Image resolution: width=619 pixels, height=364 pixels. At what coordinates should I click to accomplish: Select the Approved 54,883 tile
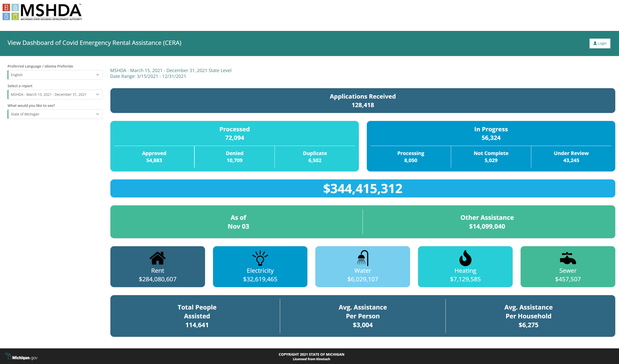click(154, 157)
